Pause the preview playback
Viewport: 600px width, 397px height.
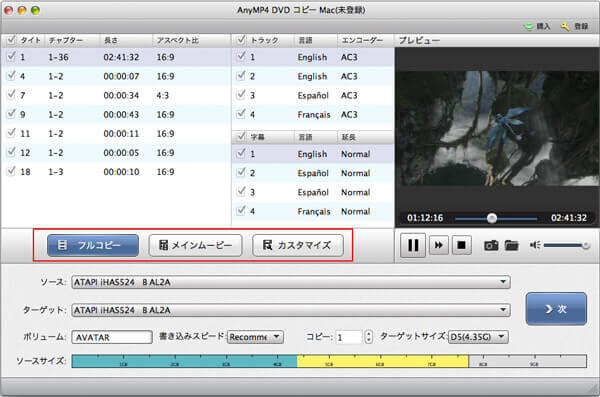pyautogui.click(x=412, y=245)
